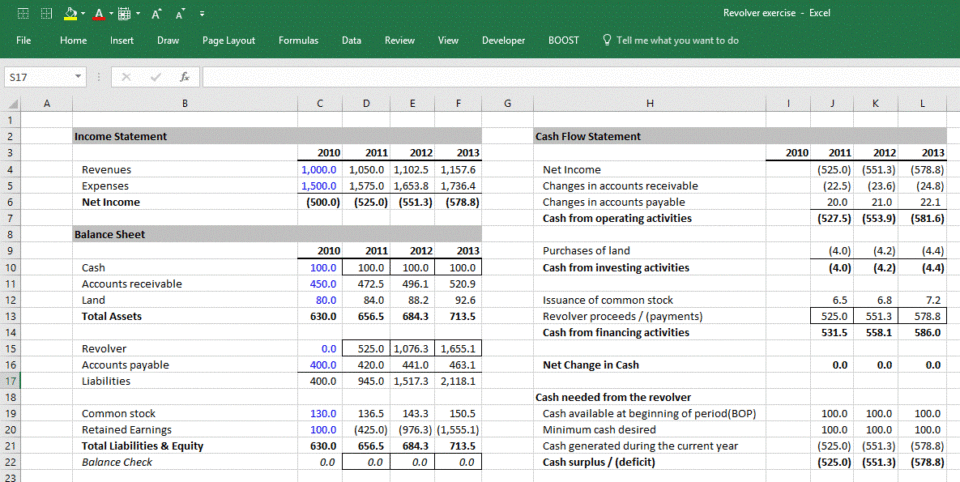Click the Insert Function fx icon
Screen dimensions: 960x482
click(184, 77)
